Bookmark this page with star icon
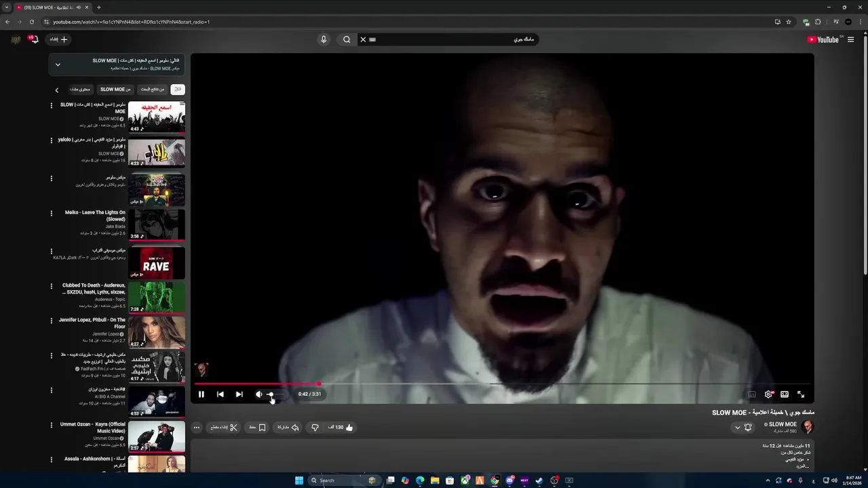 pos(789,22)
